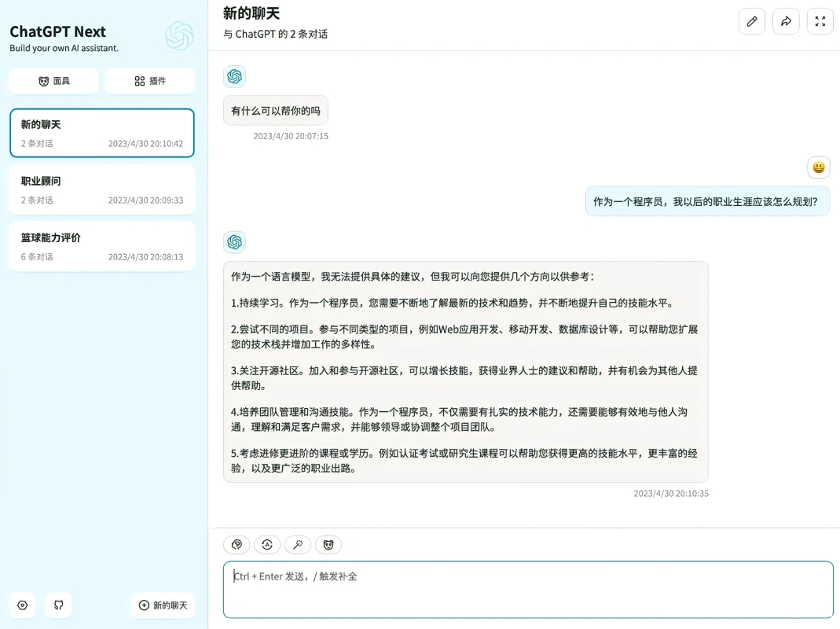Click the reply paragraph starting 5.考虑进修
Image resolution: width=840 pixels, height=629 pixels.
[x=464, y=461]
